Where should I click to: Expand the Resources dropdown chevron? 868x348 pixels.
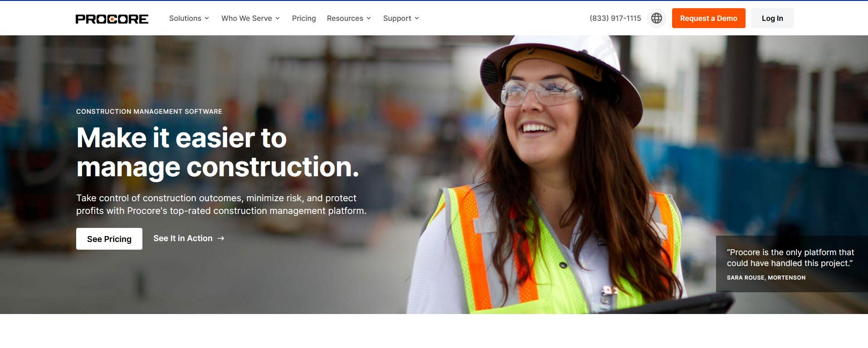(369, 19)
